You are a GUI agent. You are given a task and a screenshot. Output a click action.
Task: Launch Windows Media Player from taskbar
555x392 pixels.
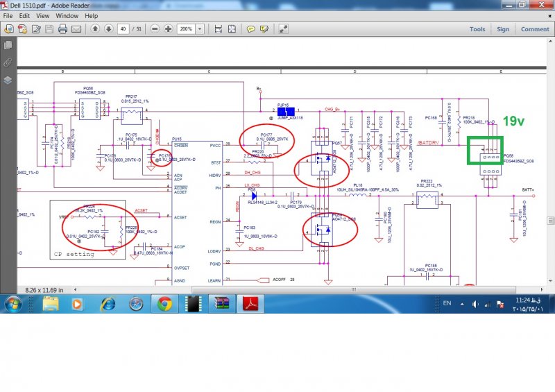pyautogui.click(x=77, y=304)
